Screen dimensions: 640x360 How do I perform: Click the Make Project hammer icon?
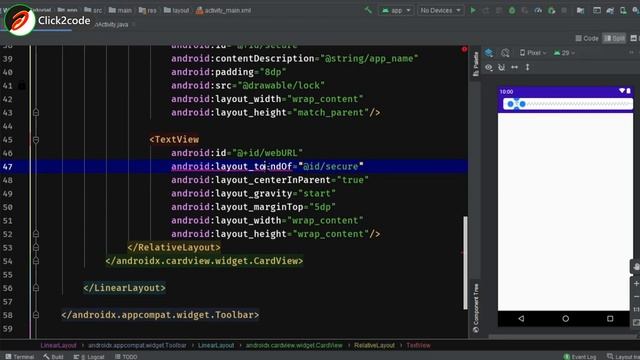(368, 10)
